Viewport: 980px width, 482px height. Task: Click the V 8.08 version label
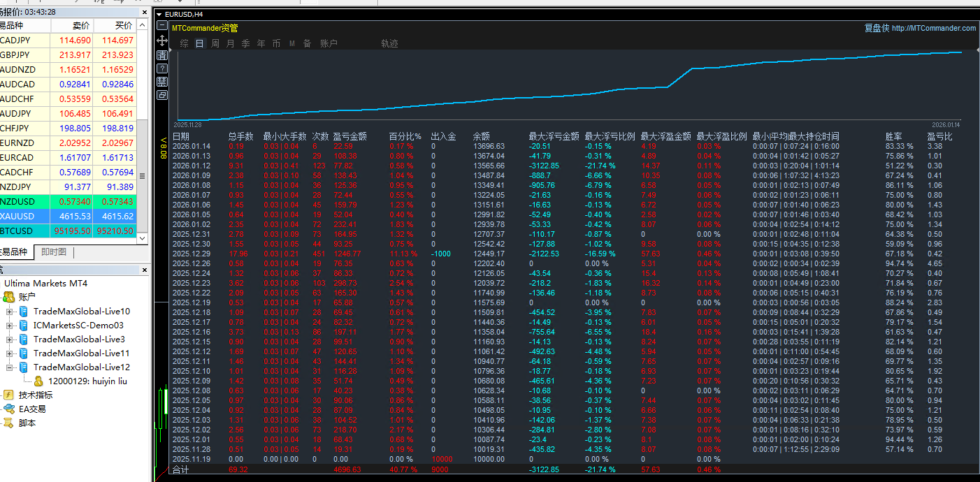[x=163, y=147]
